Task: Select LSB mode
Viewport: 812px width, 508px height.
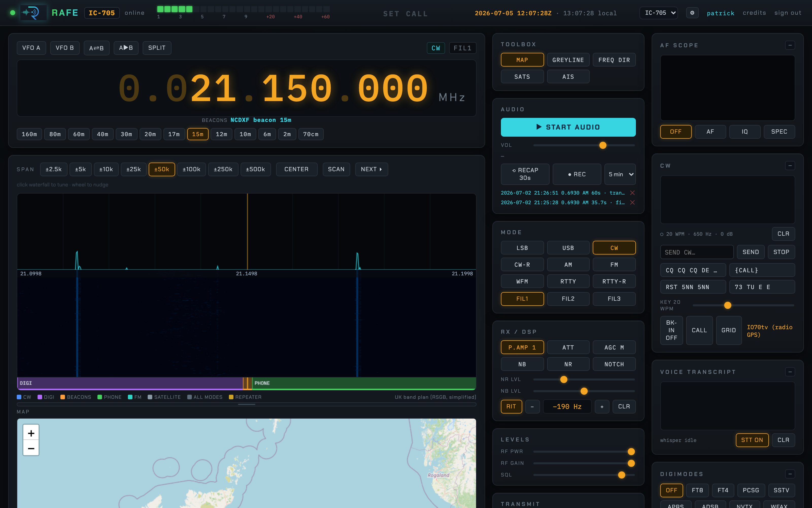Action: click(522, 248)
